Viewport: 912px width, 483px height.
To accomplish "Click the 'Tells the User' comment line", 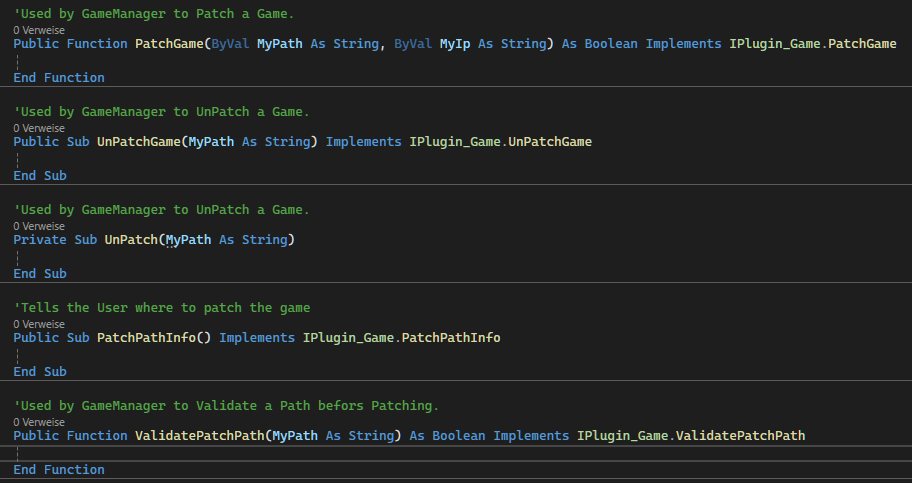I will (x=162, y=307).
